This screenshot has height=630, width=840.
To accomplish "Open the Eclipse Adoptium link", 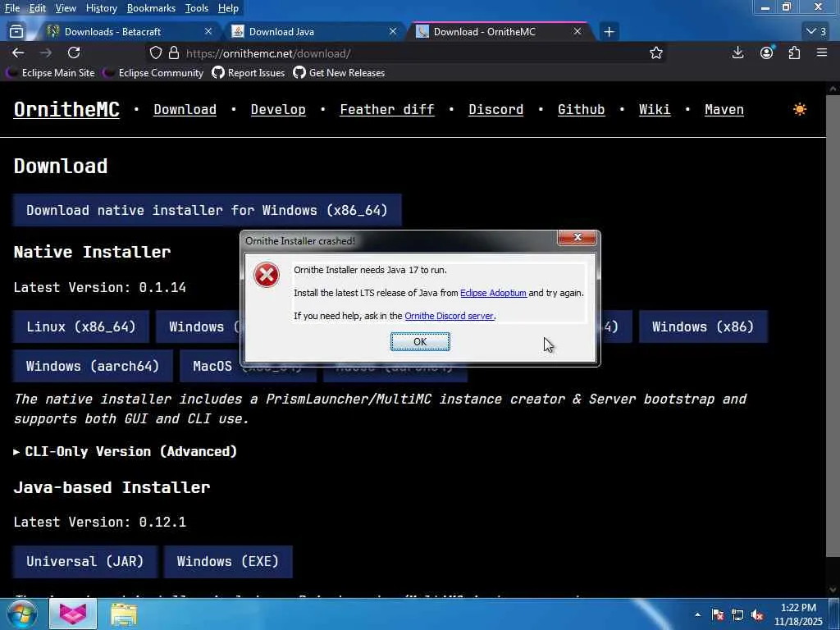I will tap(493, 293).
